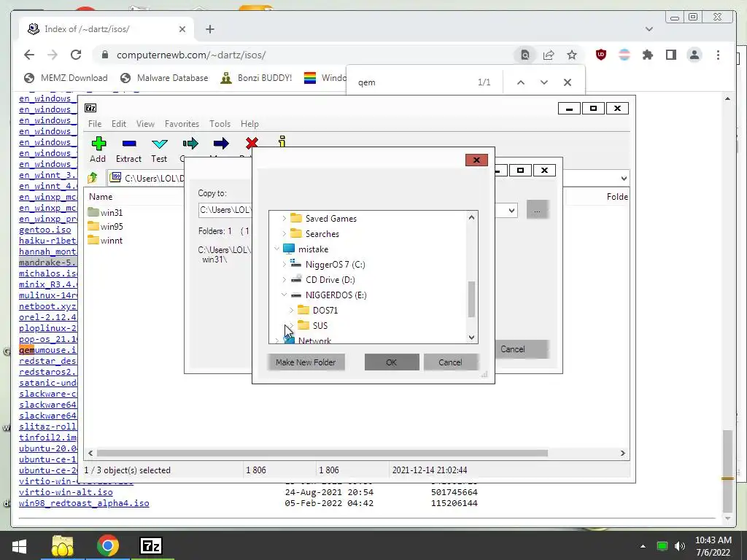The width and height of the screenshot is (747, 560).
Task: Select the SUS folder in tree
Action: click(320, 326)
